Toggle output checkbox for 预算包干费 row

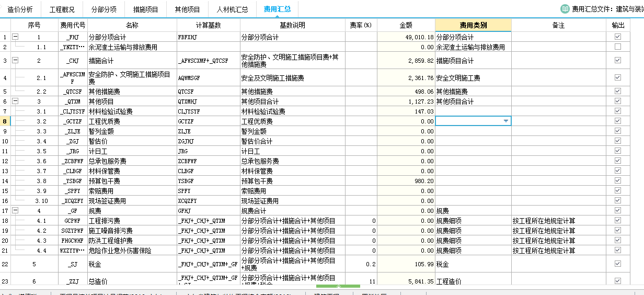coord(618,181)
